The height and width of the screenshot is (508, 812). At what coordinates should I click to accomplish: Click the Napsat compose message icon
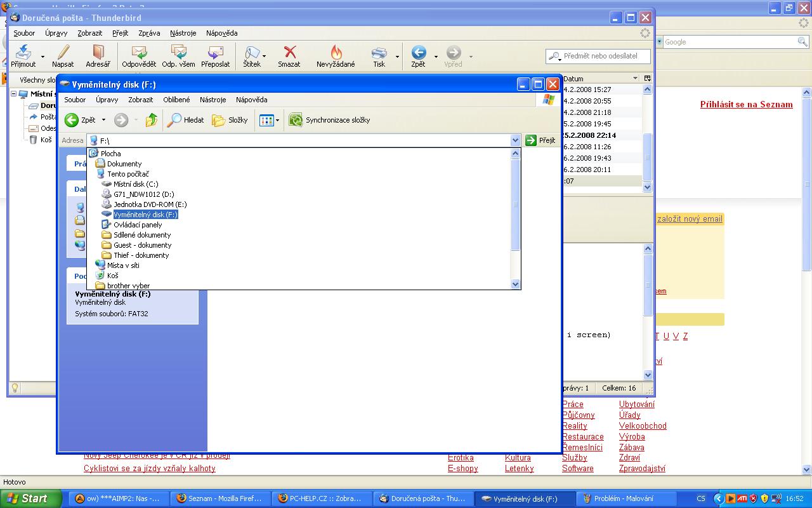[63, 53]
